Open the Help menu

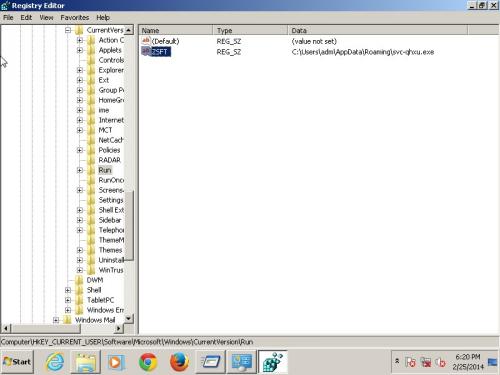(x=103, y=17)
